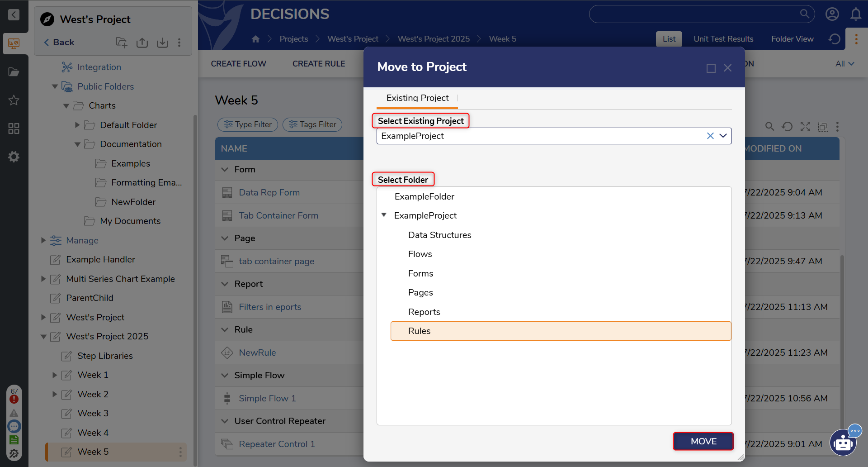The width and height of the screenshot is (868, 467).
Task: Open the Select Existing Project dropdown arrow
Action: [723, 136]
